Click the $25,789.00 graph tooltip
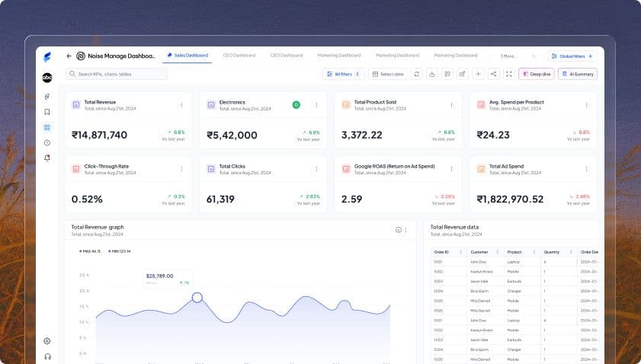The height and width of the screenshot is (364, 641). (168, 279)
